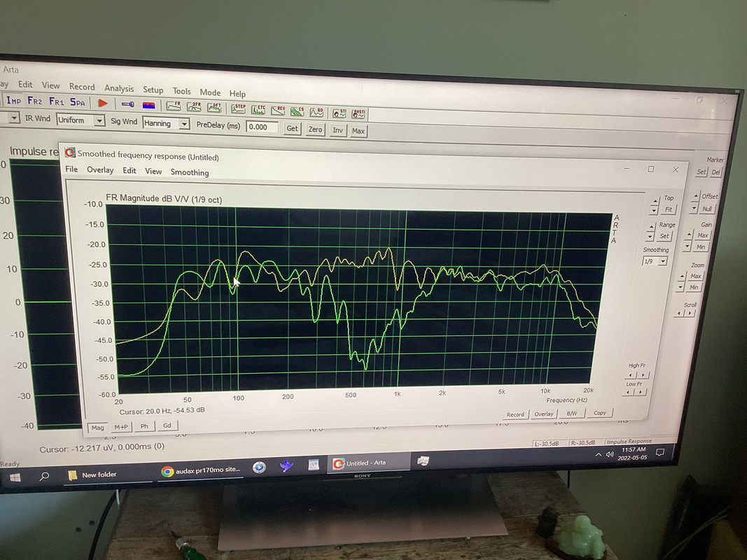Click the Get predelay button
This screenshot has width=747, height=560.
pyautogui.click(x=292, y=128)
